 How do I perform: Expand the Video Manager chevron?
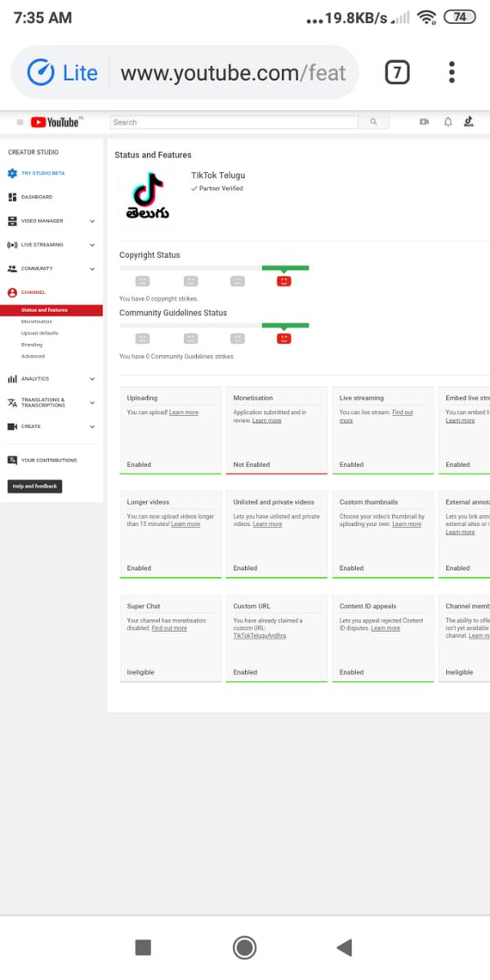(x=92, y=220)
